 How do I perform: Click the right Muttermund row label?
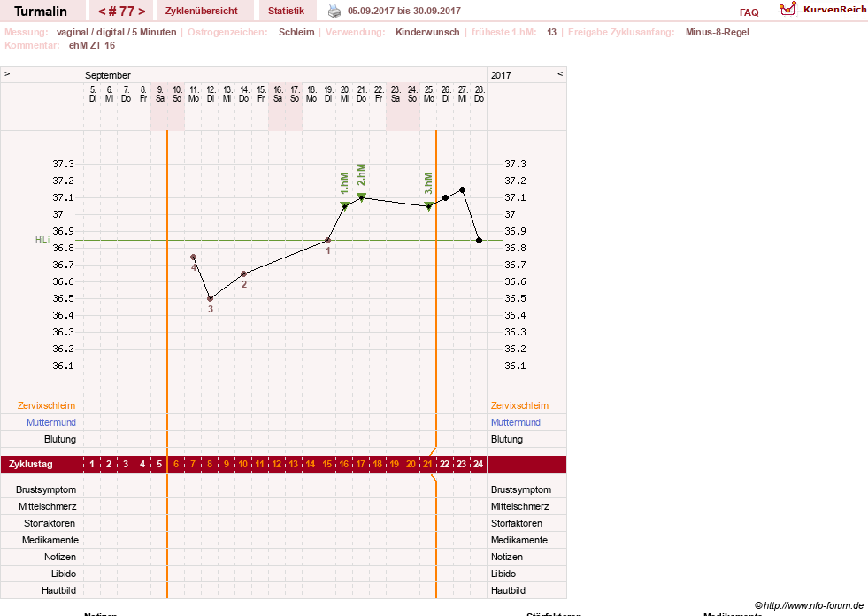pyautogui.click(x=515, y=422)
